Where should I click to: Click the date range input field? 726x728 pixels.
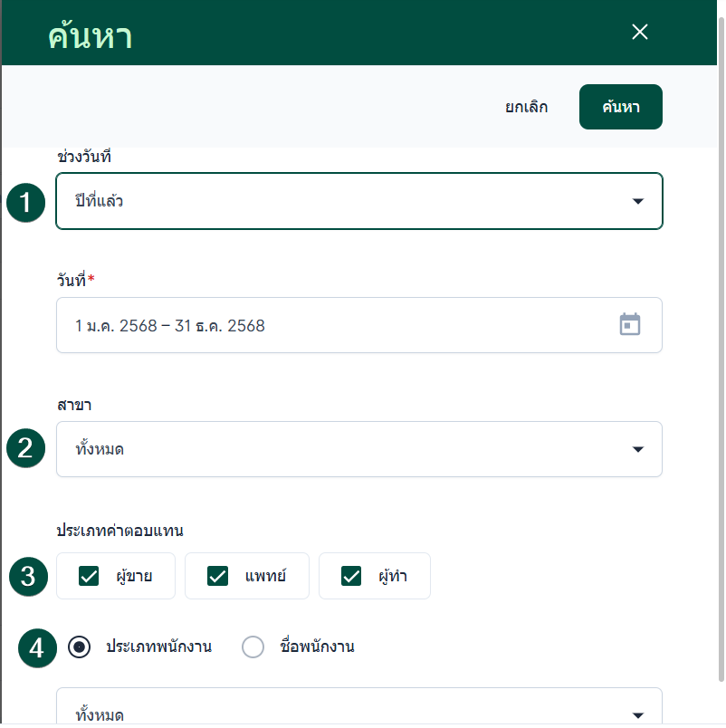pyautogui.click(x=335, y=325)
